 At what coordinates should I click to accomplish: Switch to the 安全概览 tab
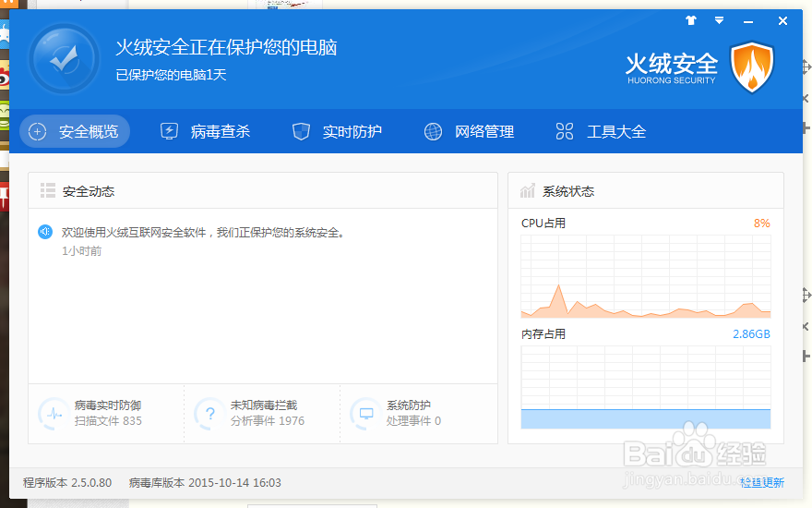point(75,132)
